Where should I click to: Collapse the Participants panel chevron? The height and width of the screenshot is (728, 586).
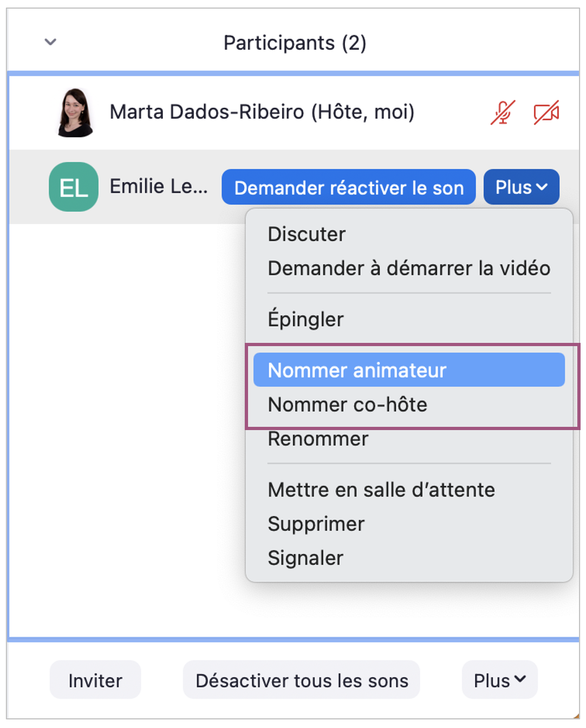coord(50,42)
